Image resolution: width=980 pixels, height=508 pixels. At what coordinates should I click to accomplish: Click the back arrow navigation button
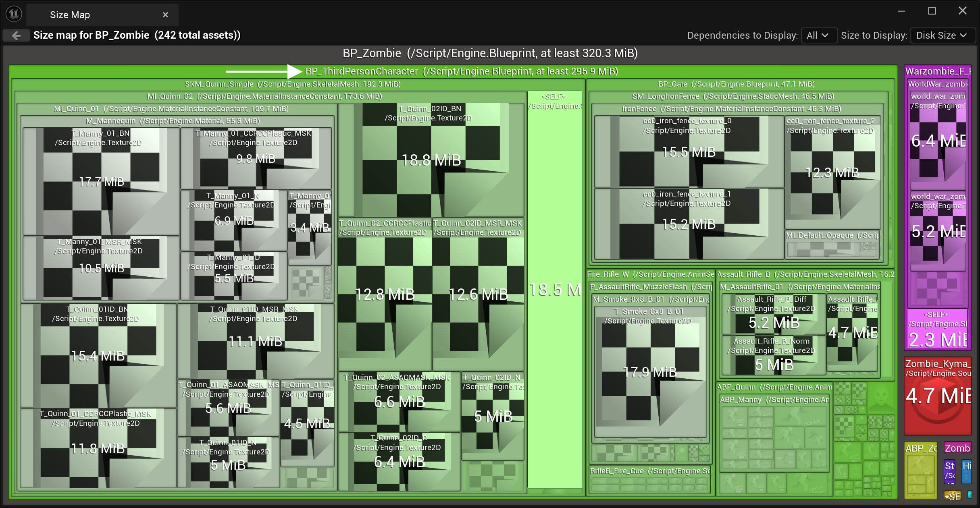coord(16,35)
